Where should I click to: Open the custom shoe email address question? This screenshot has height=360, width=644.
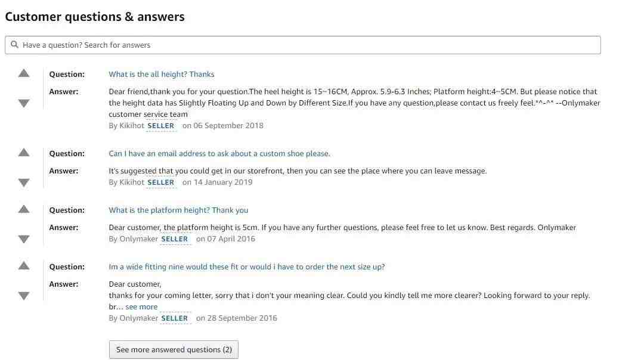(219, 154)
